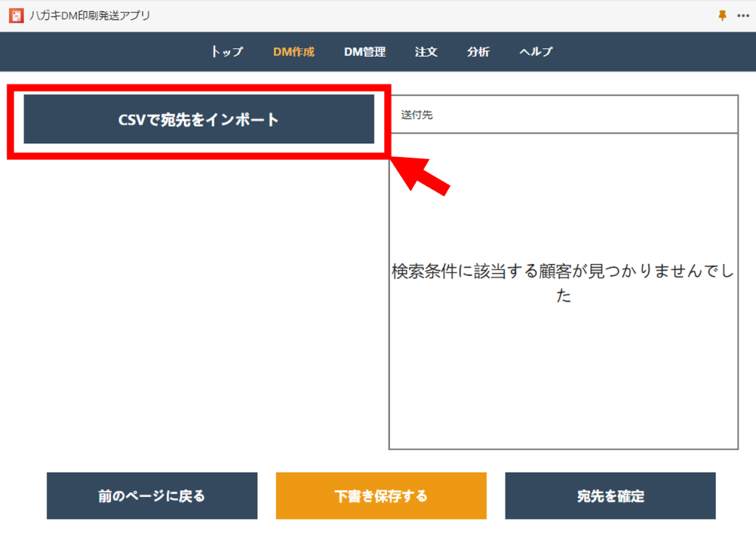756x549 pixels.
Task: Select the DM作成 navigation item
Action: pos(293,52)
